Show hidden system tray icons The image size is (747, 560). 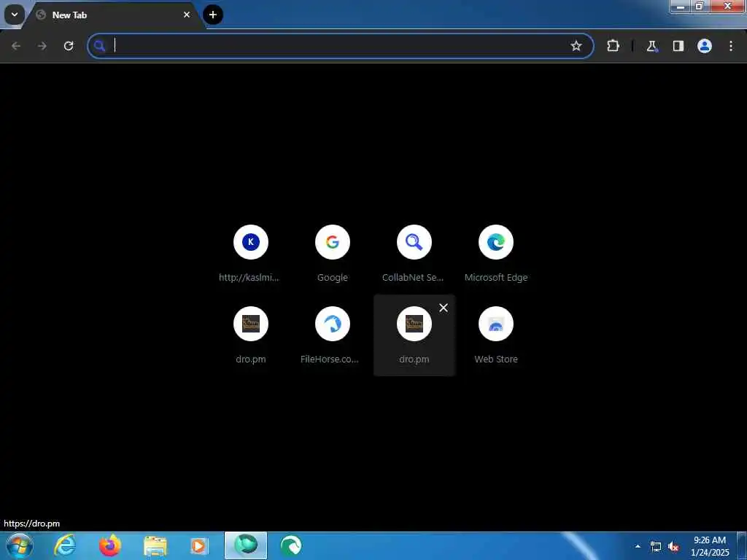pos(638,546)
